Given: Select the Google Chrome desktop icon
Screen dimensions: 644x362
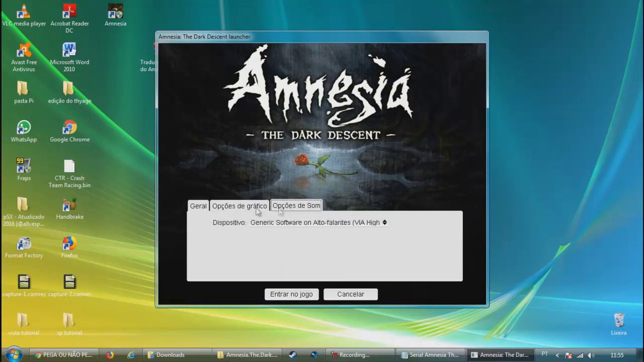Looking at the screenshot, I should 69,131.
